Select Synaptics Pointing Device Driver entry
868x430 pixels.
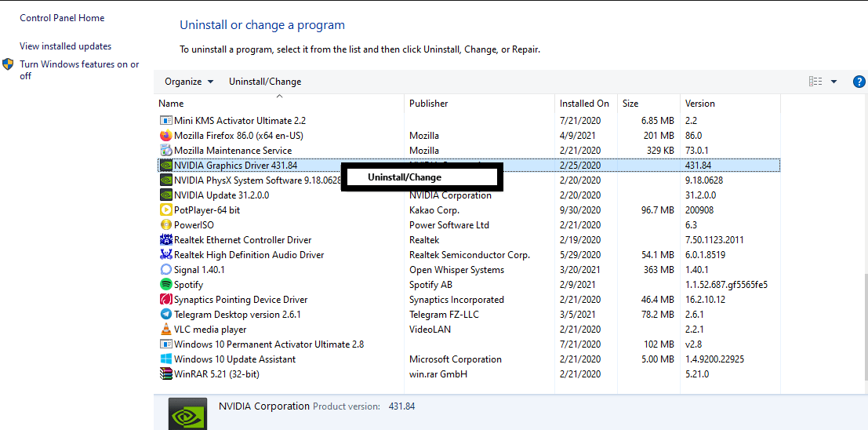coord(241,300)
